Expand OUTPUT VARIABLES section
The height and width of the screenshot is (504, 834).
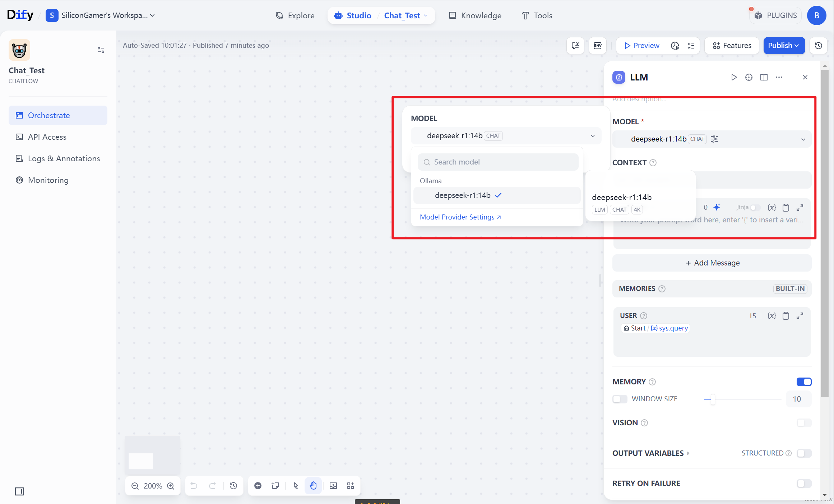[651, 453]
